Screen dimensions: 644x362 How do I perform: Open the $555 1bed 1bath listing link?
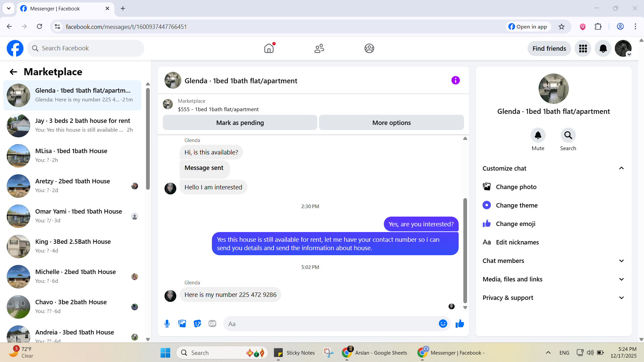tap(218, 109)
